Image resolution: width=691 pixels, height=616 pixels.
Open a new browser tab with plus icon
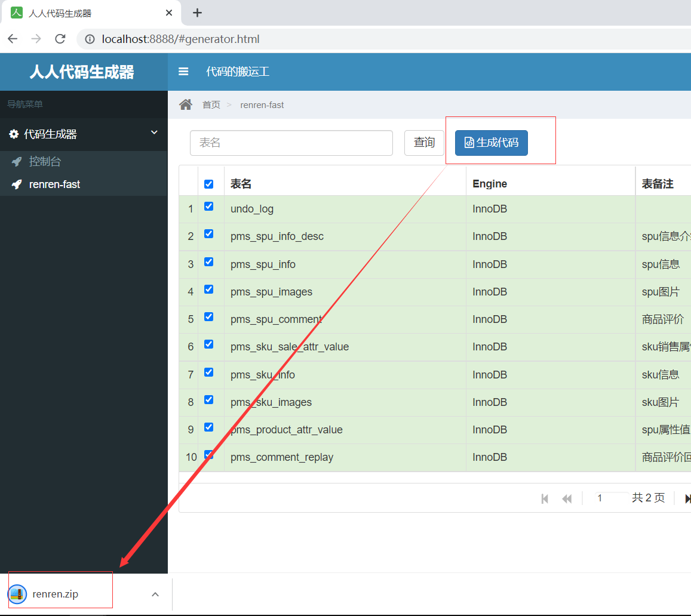(198, 13)
